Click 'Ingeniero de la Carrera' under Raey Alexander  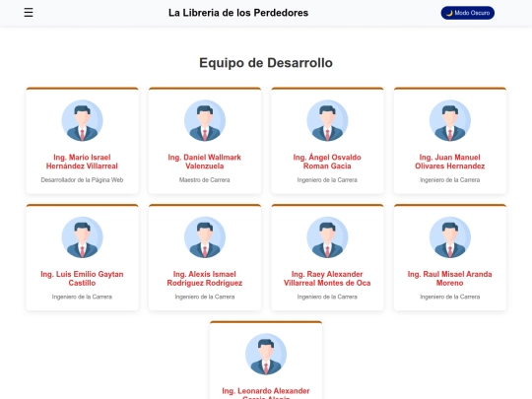327,297
